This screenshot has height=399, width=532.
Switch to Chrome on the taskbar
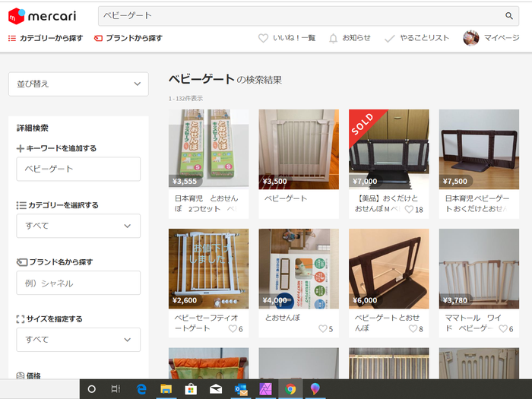(x=290, y=389)
